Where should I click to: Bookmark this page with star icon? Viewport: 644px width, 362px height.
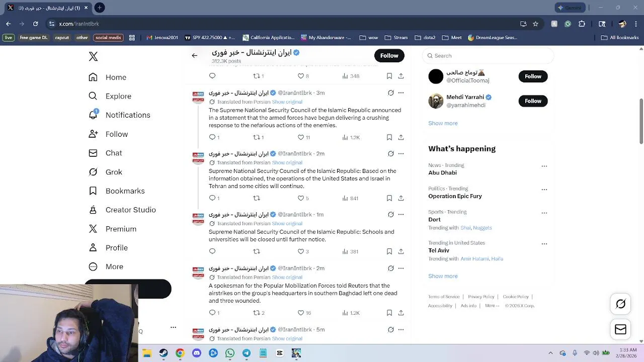tap(535, 24)
